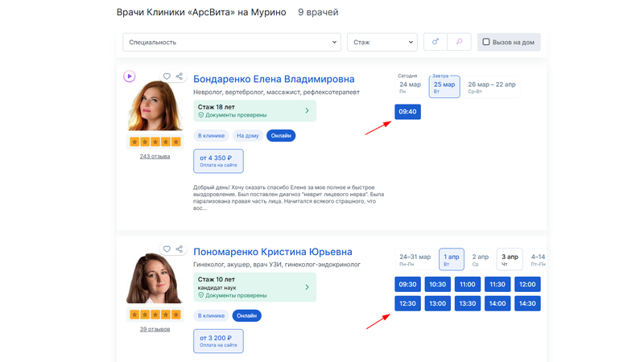Read the review text starting 'Добрый день!'
The image size is (644, 362).
click(288, 198)
